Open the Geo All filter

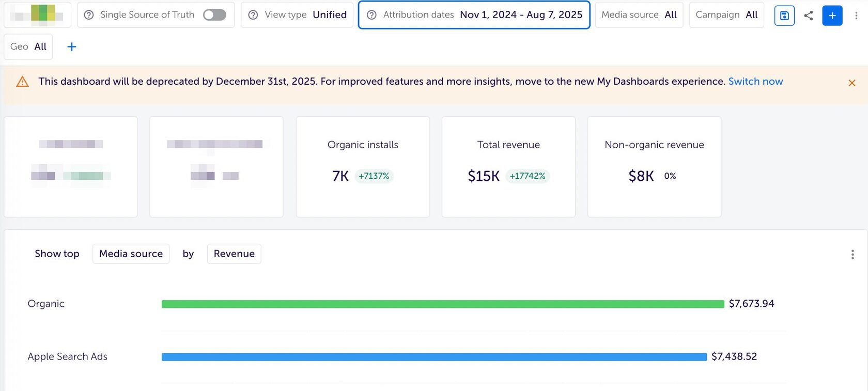28,47
